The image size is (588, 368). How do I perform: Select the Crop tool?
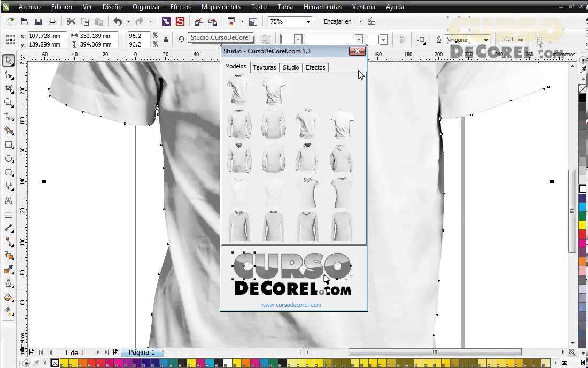(9, 89)
